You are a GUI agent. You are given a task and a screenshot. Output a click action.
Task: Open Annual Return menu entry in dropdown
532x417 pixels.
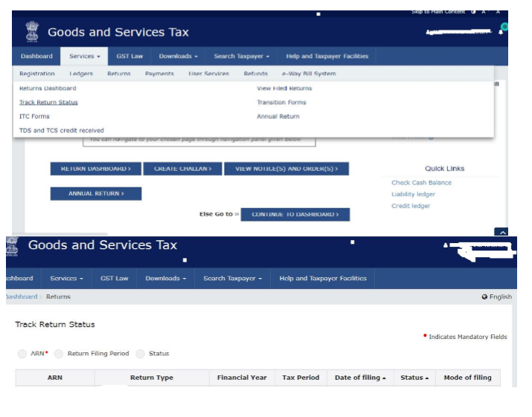(x=278, y=117)
